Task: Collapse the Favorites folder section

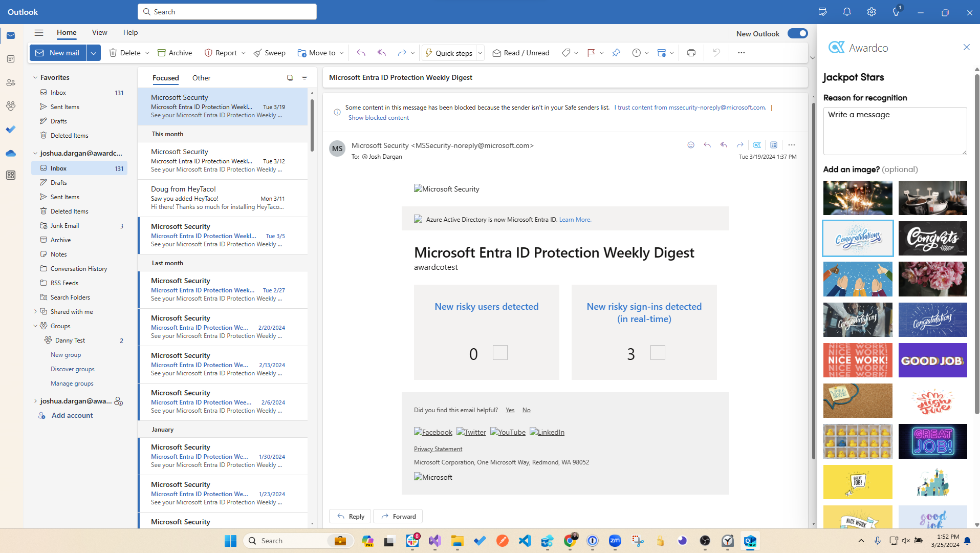Action: point(35,78)
